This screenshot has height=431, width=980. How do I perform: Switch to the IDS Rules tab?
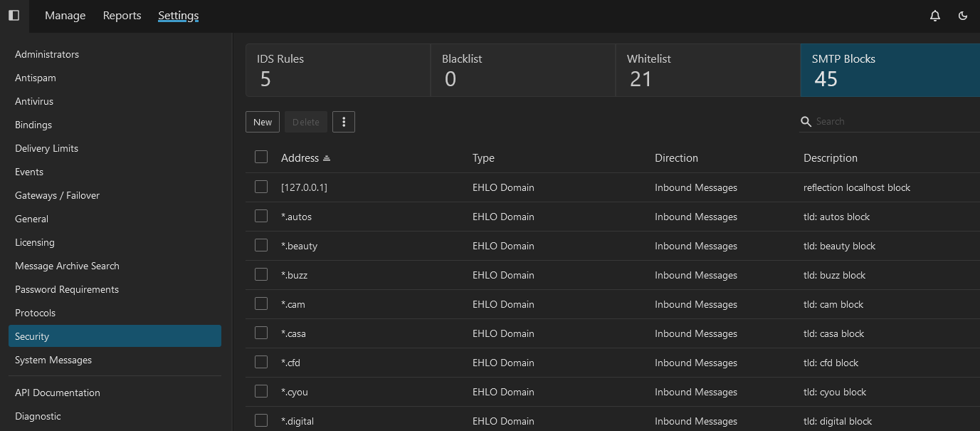pyautogui.click(x=338, y=70)
